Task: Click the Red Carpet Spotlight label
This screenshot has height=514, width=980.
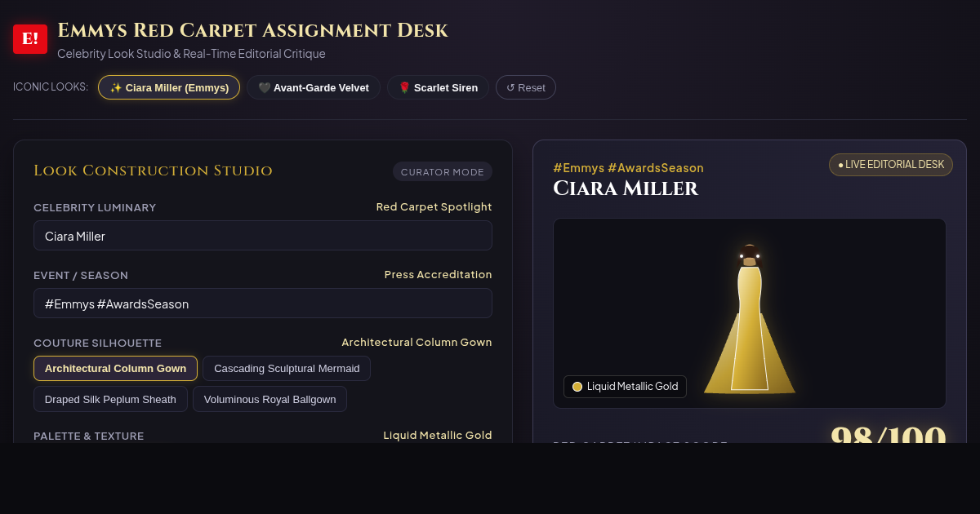Action: click(434, 207)
